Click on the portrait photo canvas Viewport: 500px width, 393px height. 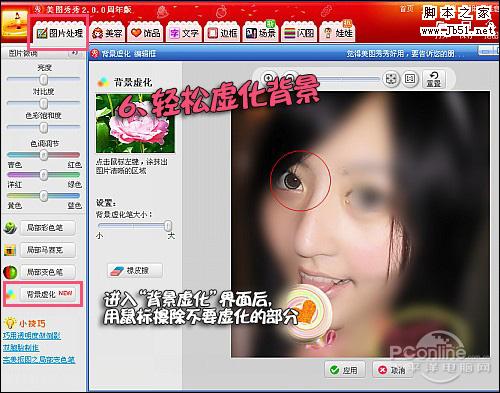361,224
